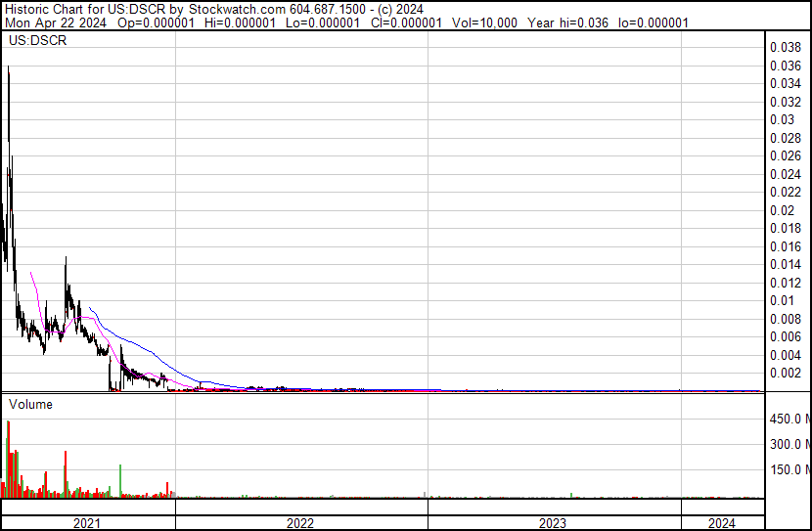
Task: Click the 450.0 M volume axis label
Action: coord(789,420)
